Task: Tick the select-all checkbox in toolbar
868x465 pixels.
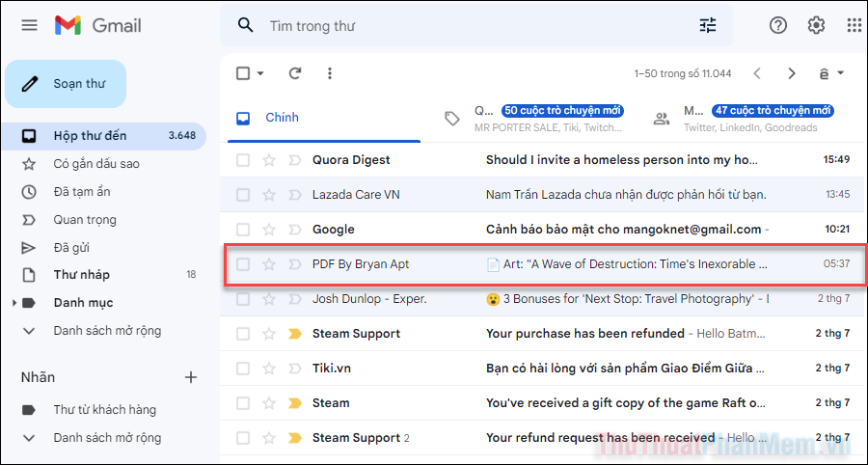Action: point(243,73)
